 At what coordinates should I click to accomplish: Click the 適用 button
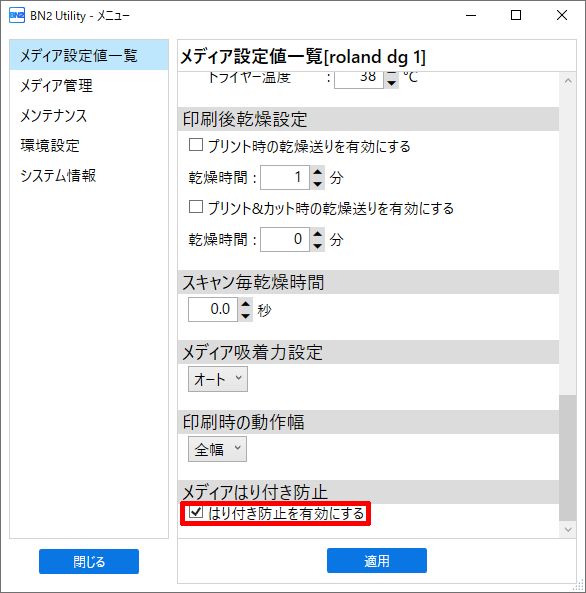[x=377, y=560]
